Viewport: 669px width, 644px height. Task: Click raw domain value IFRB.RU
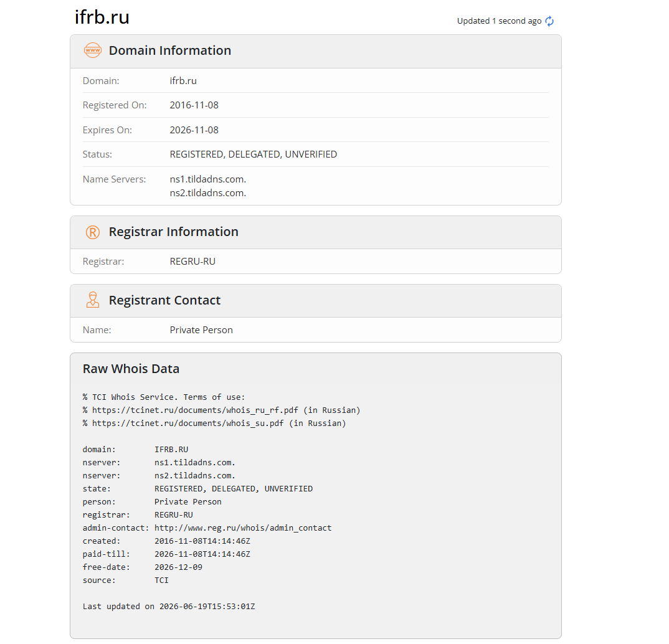[171, 450]
